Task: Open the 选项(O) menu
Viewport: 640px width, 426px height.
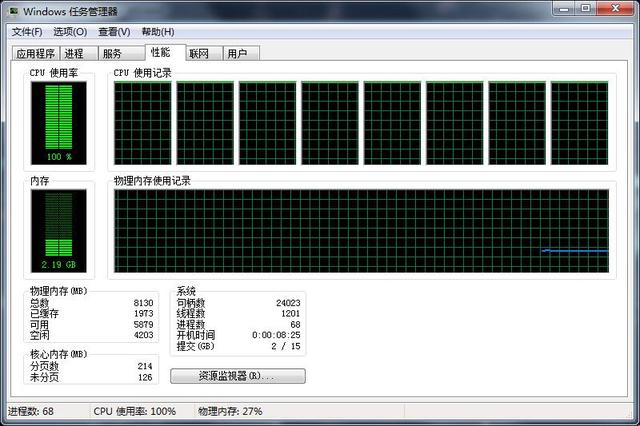Action: [x=70, y=32]
